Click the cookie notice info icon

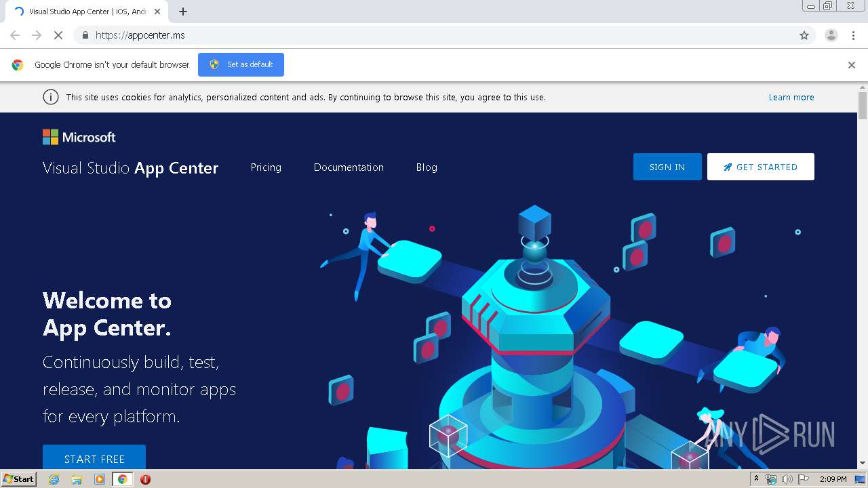(51, 97)
